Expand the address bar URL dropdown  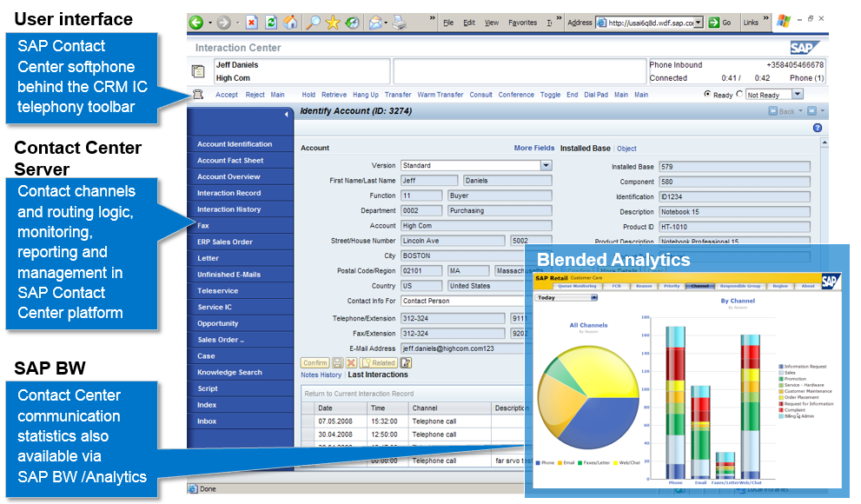pyautogui.click(x=699, y=23)
